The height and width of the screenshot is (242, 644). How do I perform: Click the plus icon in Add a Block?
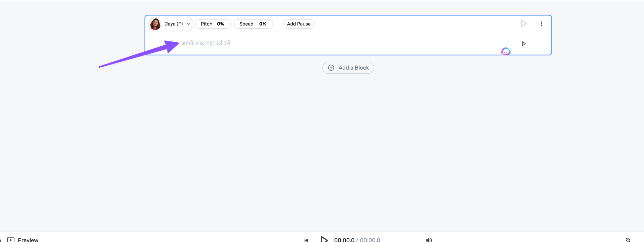point(331,68)
